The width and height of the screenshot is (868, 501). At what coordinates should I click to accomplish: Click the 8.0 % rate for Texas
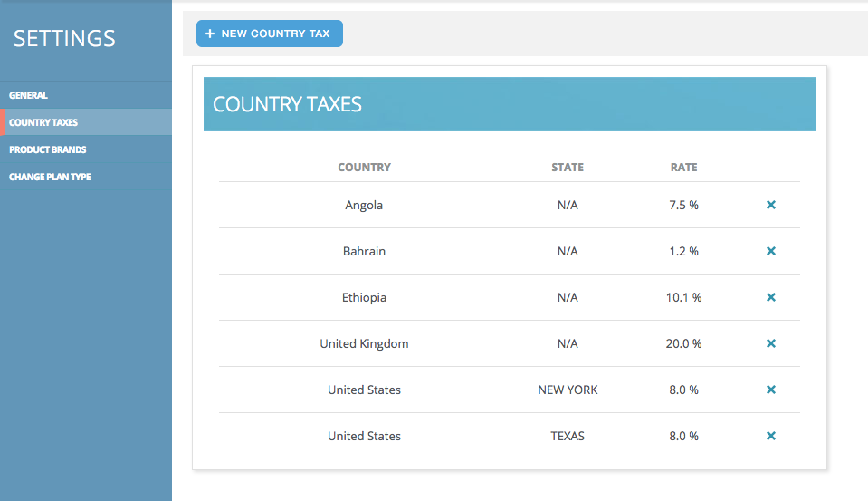[683, 436]
